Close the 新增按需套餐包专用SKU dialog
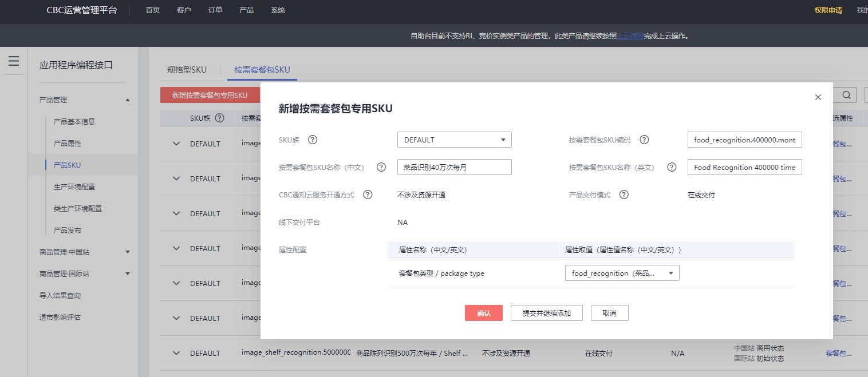This screenshot has width=868, height=377. 818,97
